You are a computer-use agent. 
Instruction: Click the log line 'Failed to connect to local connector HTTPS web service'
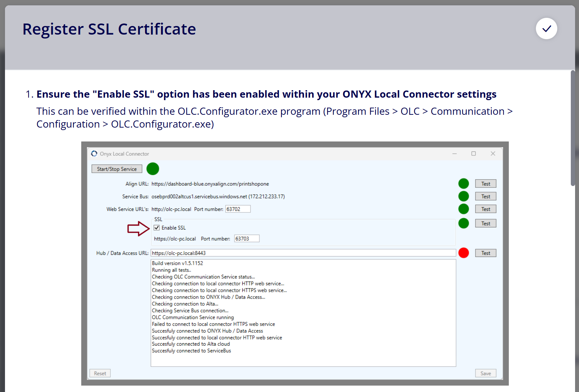point(213,324)
